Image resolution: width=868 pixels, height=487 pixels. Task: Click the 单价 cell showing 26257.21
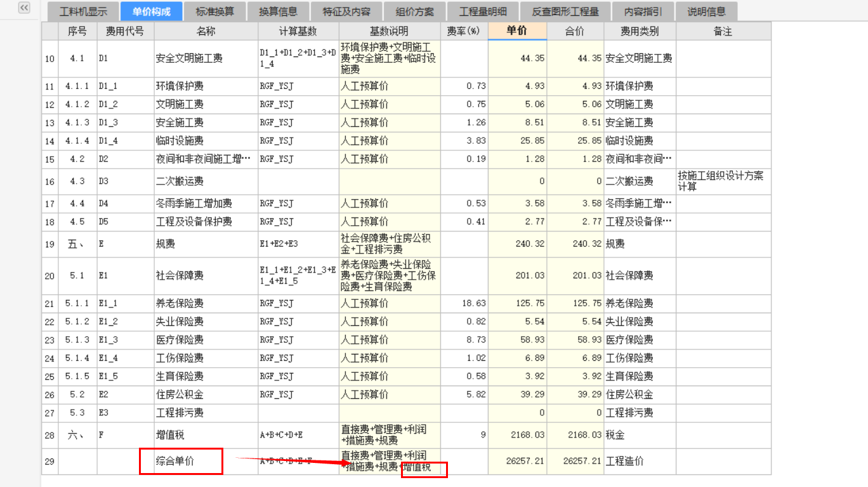click(517, 462)
